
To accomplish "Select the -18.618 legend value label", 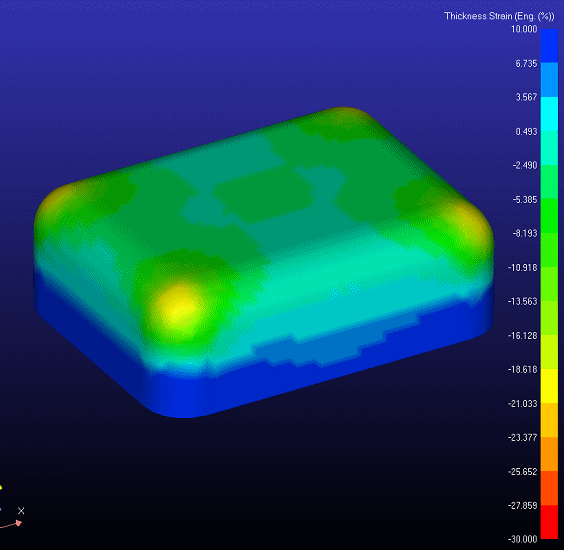I will [x=523, y=369].
